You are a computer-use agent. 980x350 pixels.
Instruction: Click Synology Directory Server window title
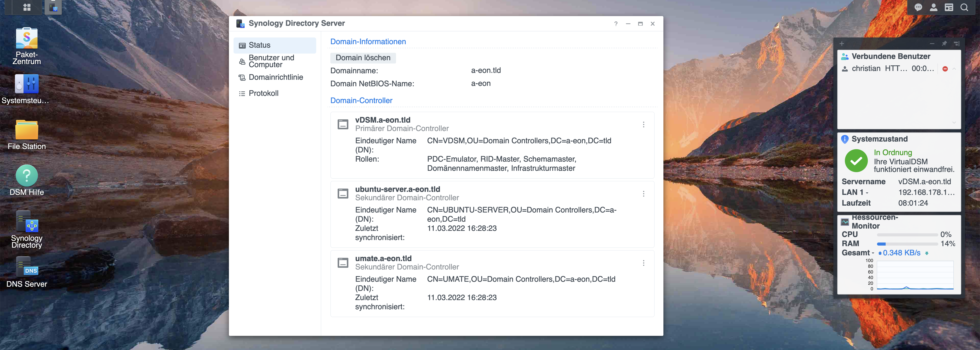click(296, 24)
